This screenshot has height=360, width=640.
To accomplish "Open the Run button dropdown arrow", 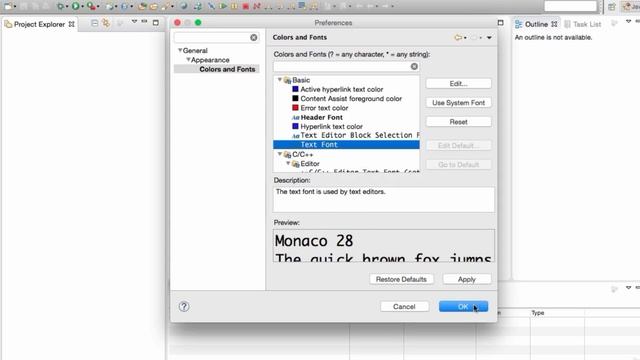I will pyautogui.click(x=82, y=7).
